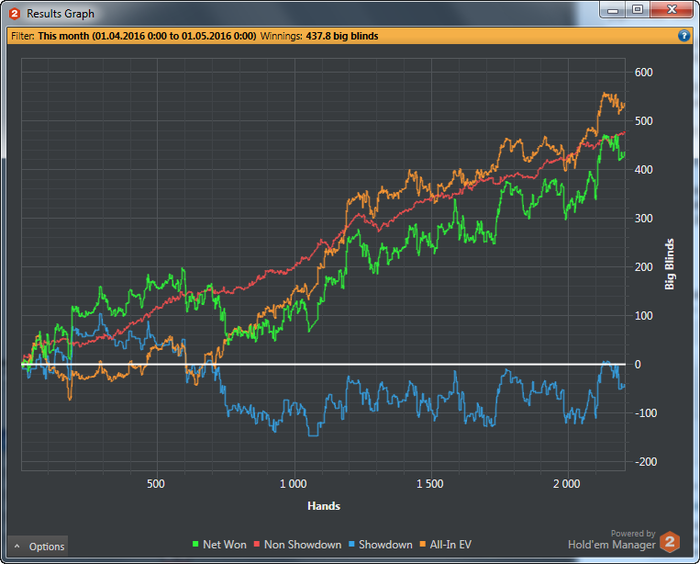Close the Results Graph window

[671, 10]
